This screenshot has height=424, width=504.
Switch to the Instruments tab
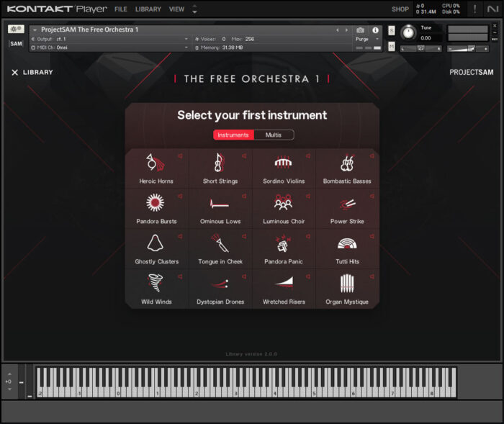pyautogui.click(x=233, y=135)
